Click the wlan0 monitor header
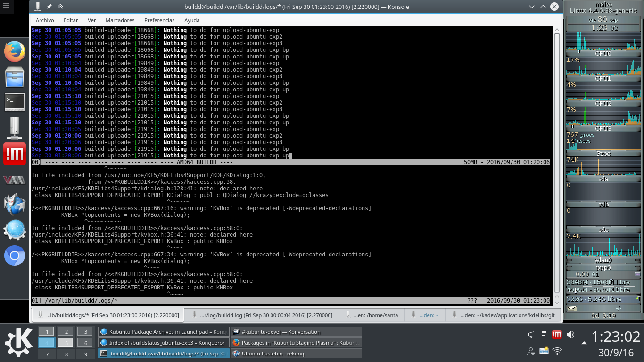Image resolution: width=644 pixels, height=362 pixels. click(603, 260)
